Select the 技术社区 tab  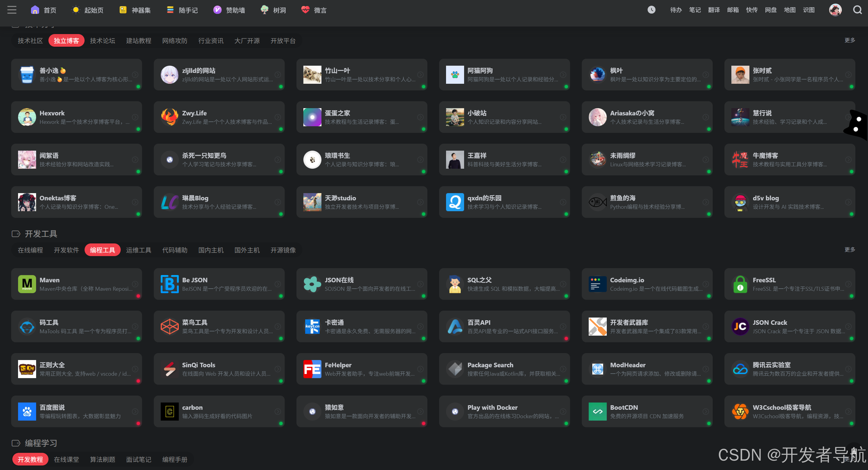coord(30,41)
